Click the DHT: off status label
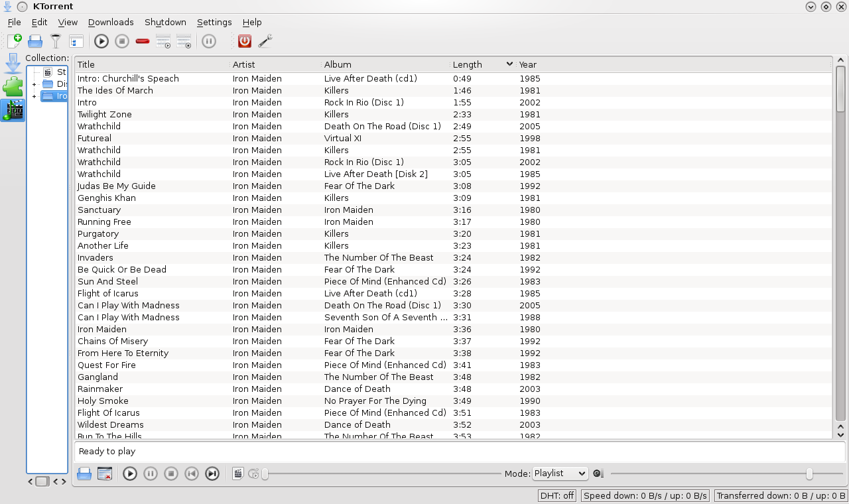 557,495
